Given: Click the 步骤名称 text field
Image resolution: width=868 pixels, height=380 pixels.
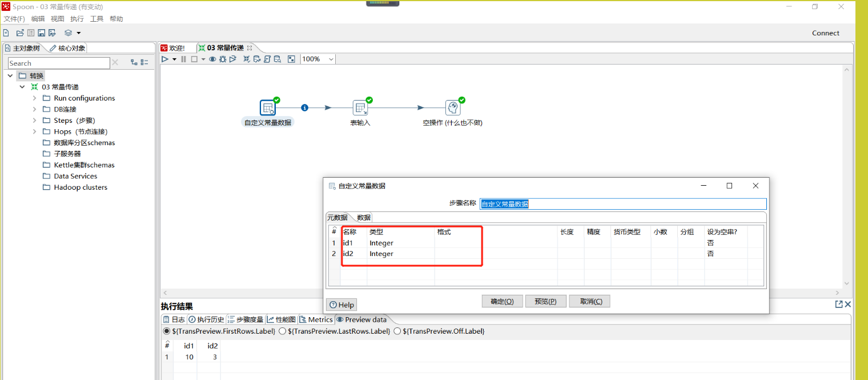Looking at the screenshot, I should tap(622, 204).
